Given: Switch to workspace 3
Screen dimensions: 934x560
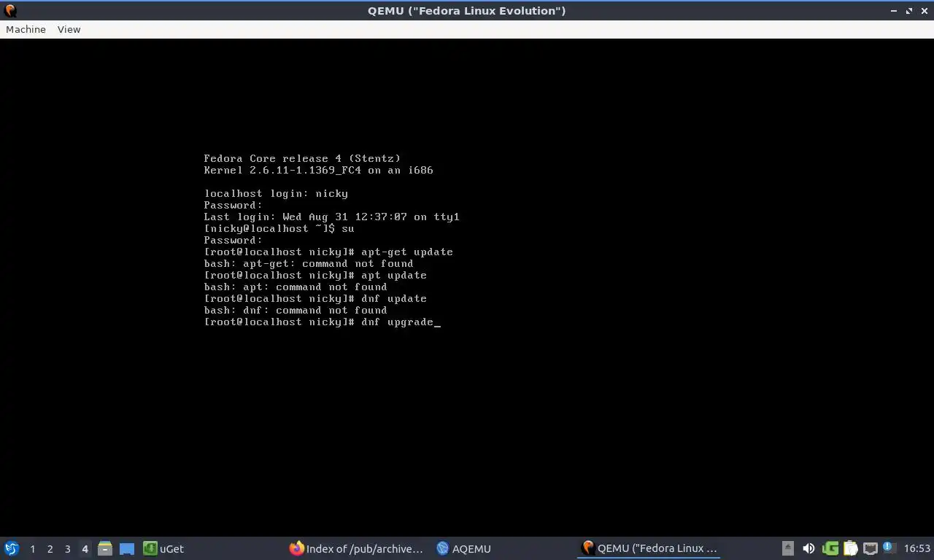Looking at the screenshot, I should click(x=67, y=548).
